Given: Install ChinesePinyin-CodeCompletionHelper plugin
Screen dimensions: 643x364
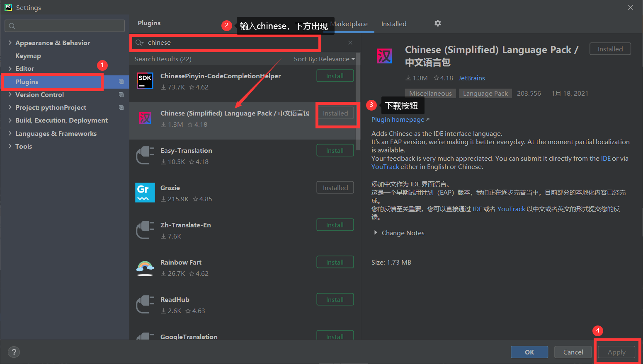Looking at the screenshot, I should pyautogui.click(x=335, y=76).
